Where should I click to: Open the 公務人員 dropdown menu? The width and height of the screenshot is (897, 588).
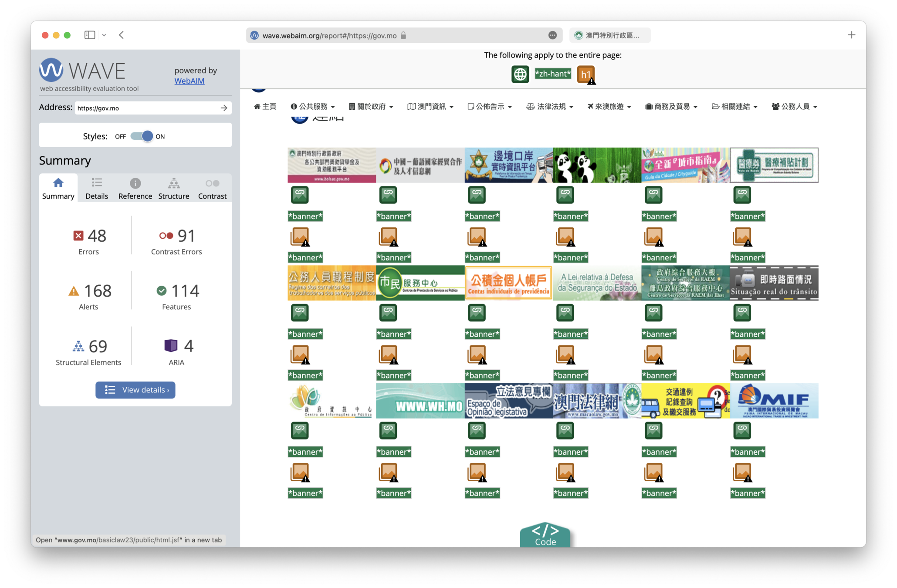(794, 106)
